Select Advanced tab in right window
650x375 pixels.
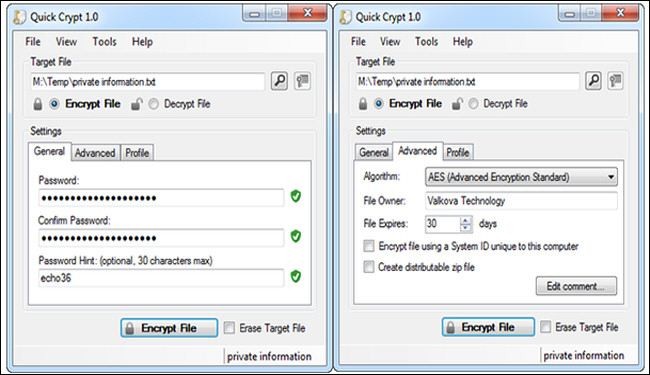417,151
